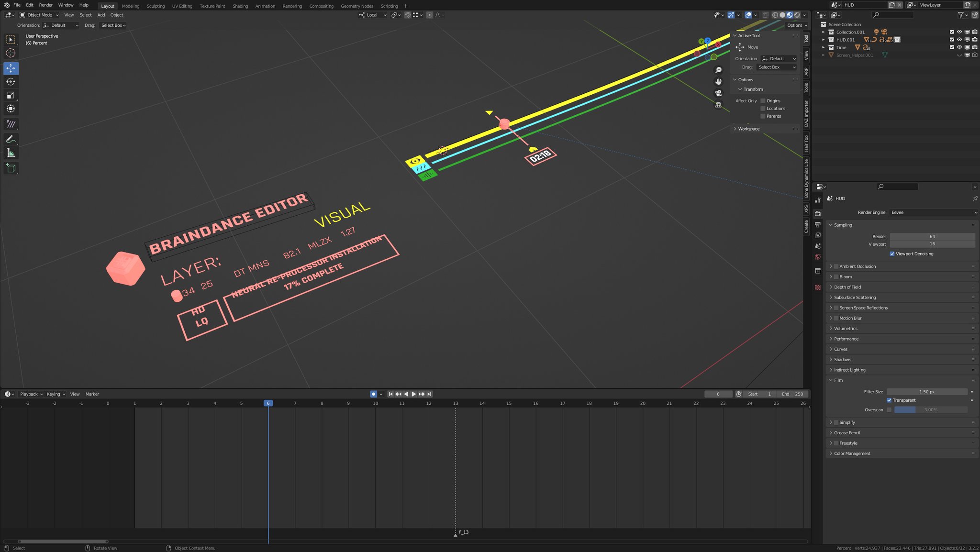The width and height of the screenshot is (980, 552).
Task: Activate the Measure tool
Action: [x=11, y=153]
